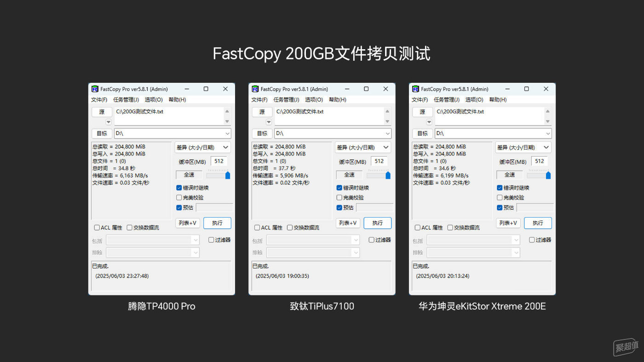Screen dimensions: 644x362
Task: Click 列表+V button in TiPlus7100 window
Action: click(x=348, y=223)
